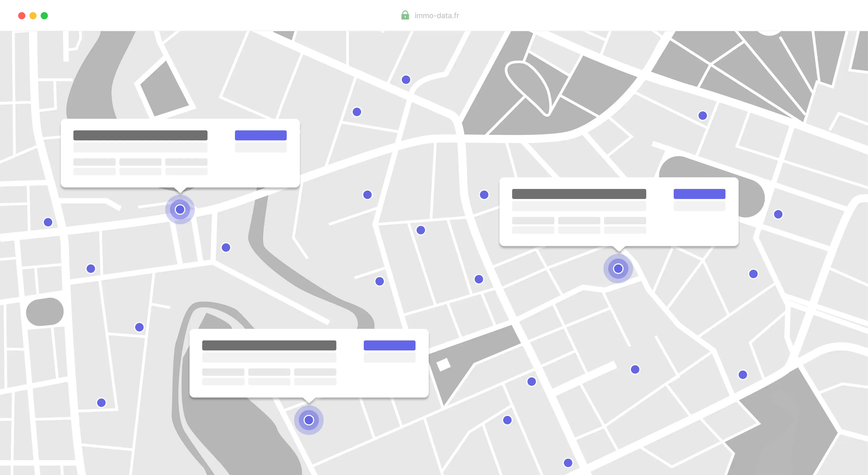868x475 pixels.
Task: Click the leftmost purple dot on the map
Action: click(x=48, y=222)
